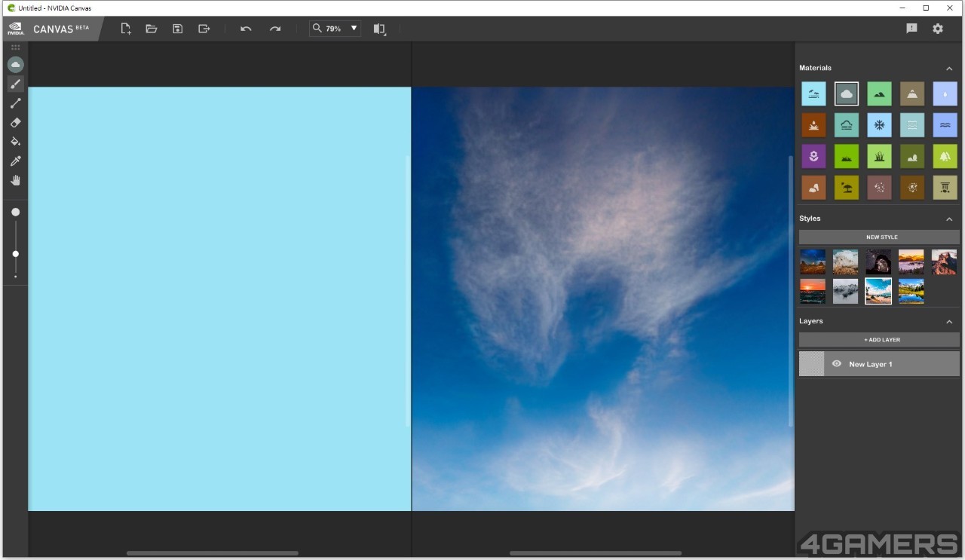
Task: Open the settings gear
Action: 938,29
